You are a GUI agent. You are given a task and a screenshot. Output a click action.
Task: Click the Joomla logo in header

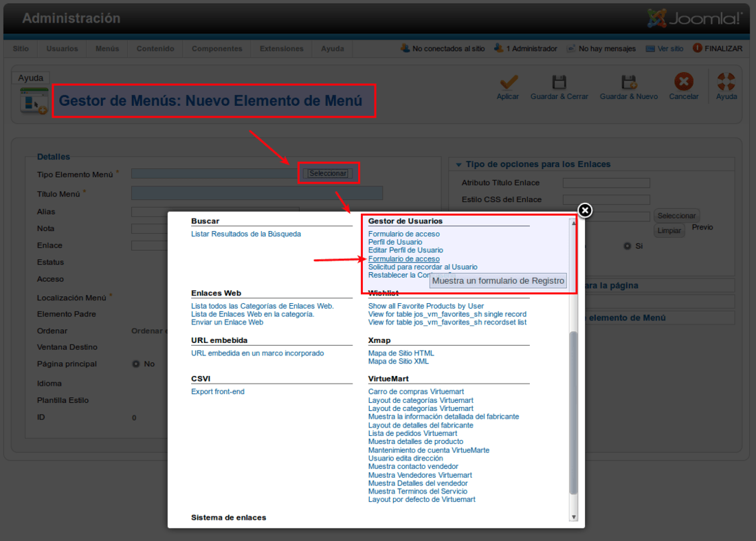(x=694, y=19)
